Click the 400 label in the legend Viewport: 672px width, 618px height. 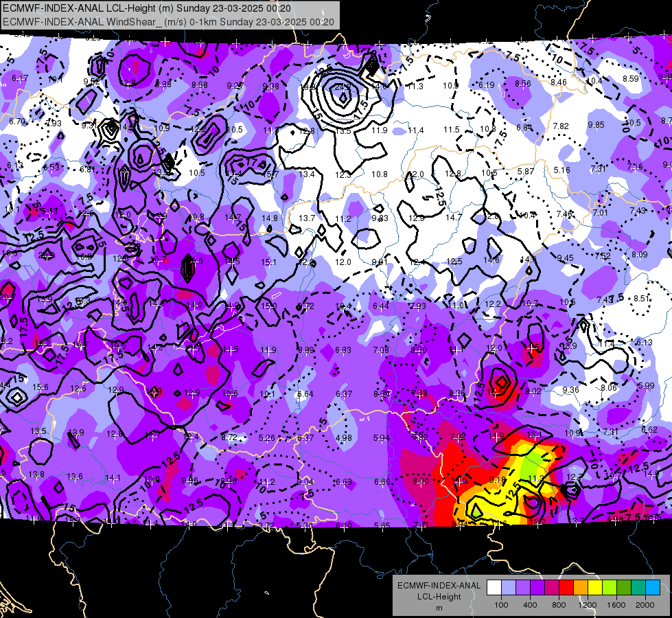(x=530, y=605)
